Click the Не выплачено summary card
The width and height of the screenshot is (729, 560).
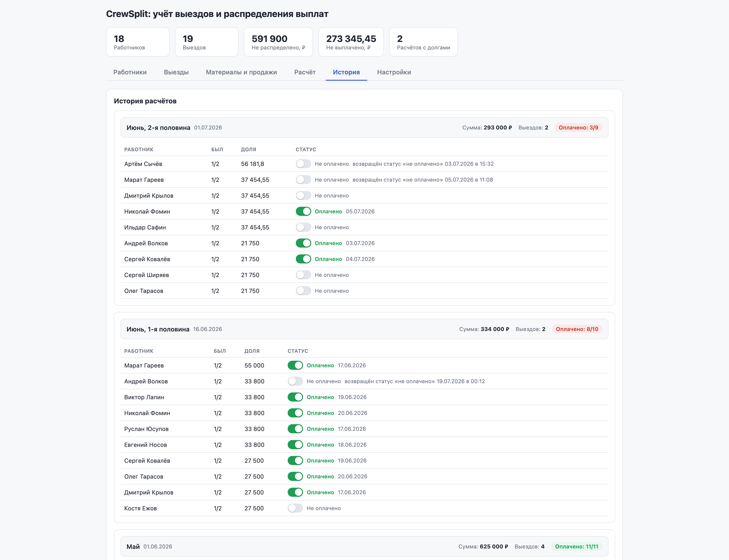[351, 42]
